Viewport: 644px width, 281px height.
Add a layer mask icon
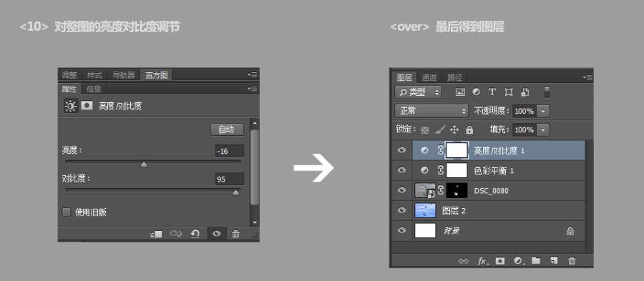click(500, 260)
